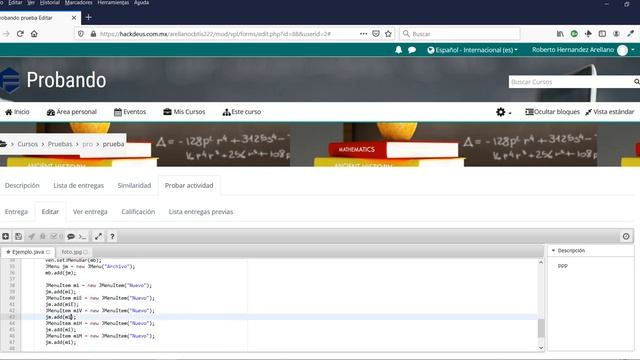Click the browser Buscar search box

460,34
